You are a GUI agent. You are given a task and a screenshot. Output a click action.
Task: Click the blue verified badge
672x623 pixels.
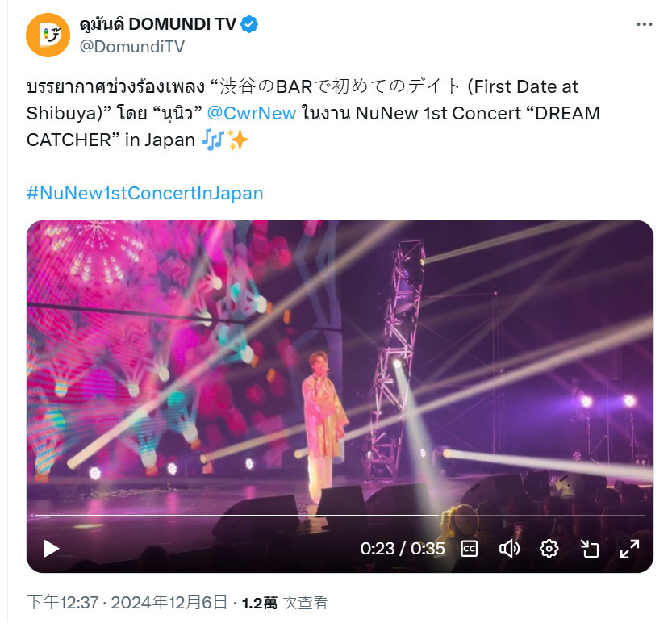(249, 24)
